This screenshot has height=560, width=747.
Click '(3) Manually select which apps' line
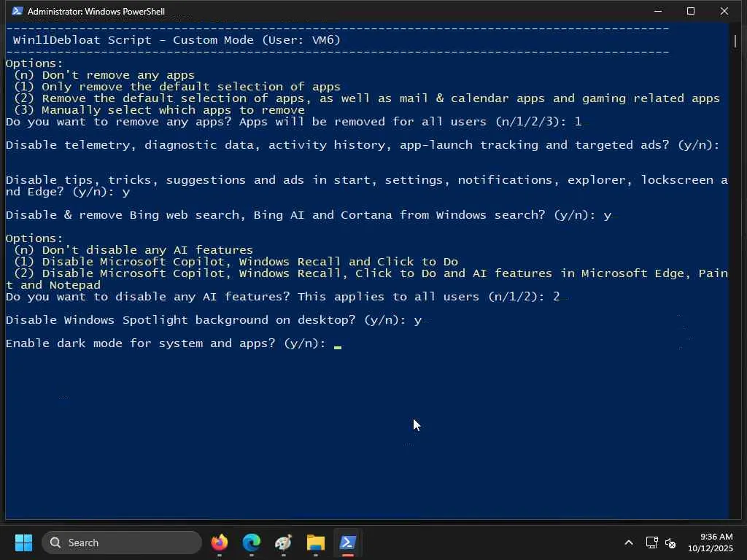point(159,110)
